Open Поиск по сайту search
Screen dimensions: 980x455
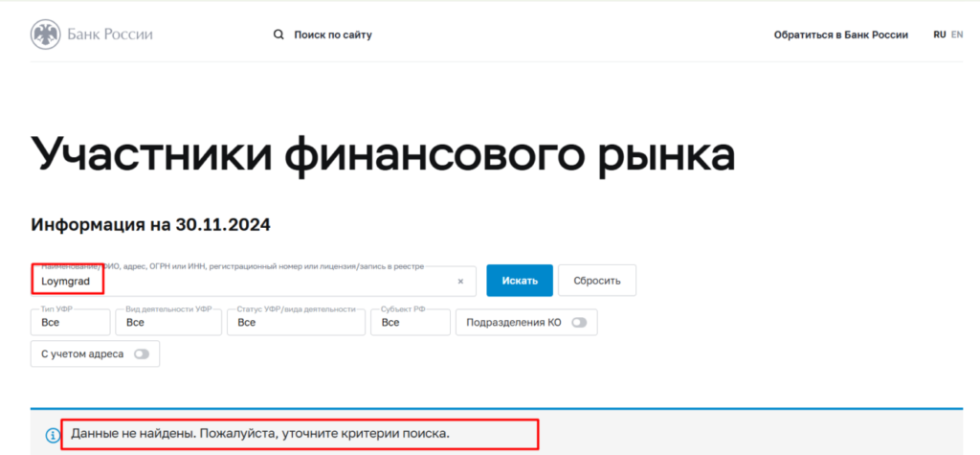coord(333,35)
